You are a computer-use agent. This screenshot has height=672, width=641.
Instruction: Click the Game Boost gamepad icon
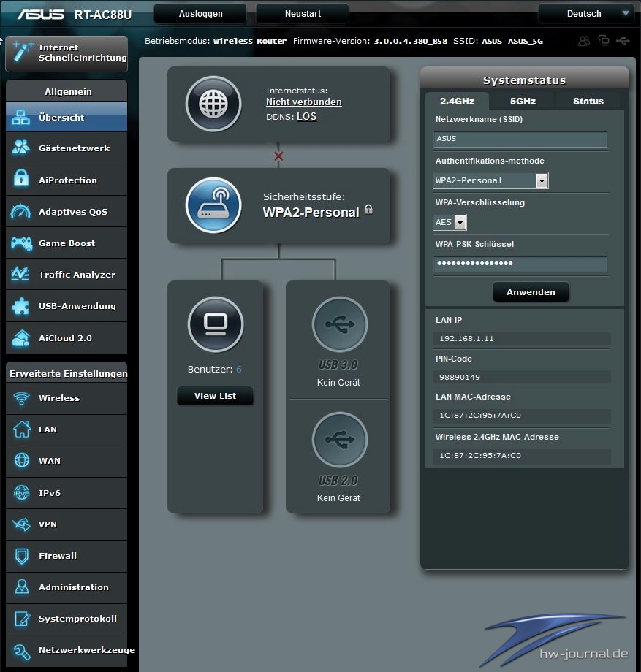[x=21, y=243]
